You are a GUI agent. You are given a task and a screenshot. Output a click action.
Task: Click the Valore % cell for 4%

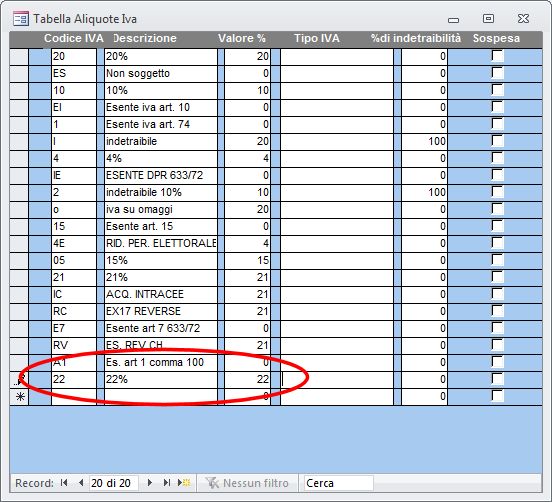(247, 158)
